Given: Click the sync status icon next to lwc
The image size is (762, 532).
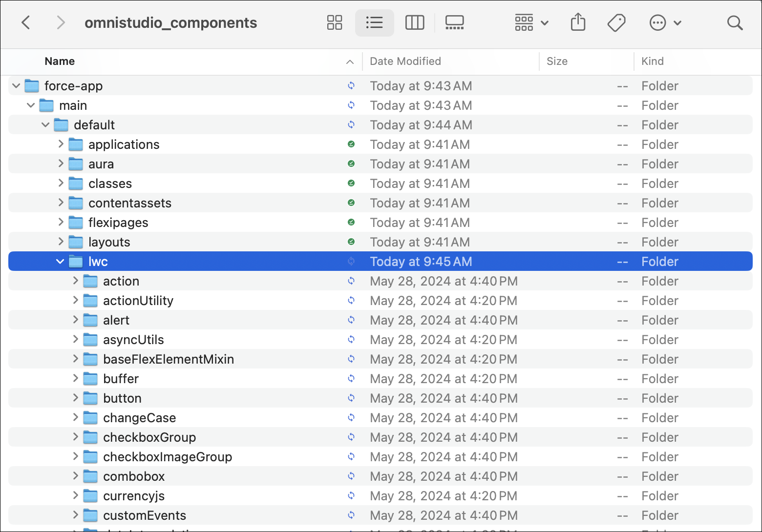Looking at the screenshot, I should coord(351,261).
